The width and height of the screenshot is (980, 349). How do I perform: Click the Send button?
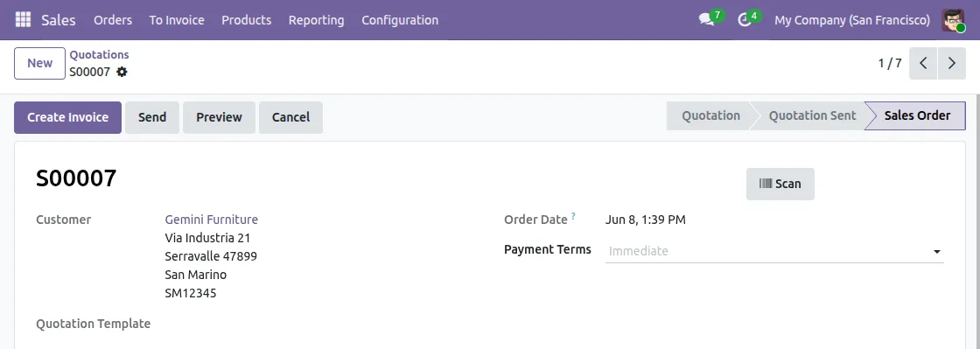152,117
